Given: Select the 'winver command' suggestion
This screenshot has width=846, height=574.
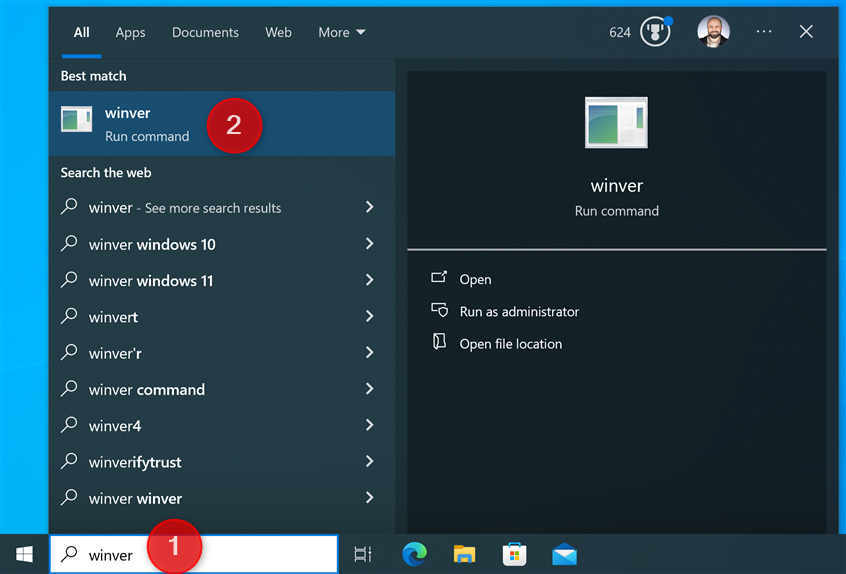Looking at the screenshot, I should point(222,389).
